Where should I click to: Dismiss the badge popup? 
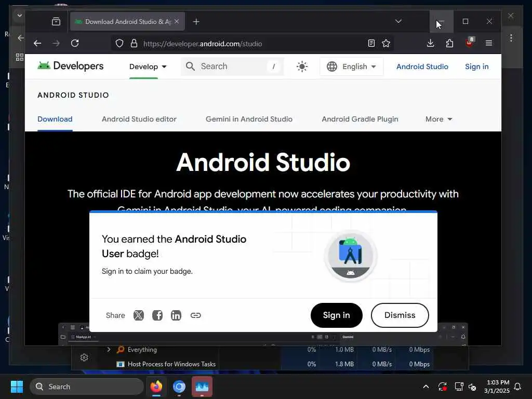point(400,315)
